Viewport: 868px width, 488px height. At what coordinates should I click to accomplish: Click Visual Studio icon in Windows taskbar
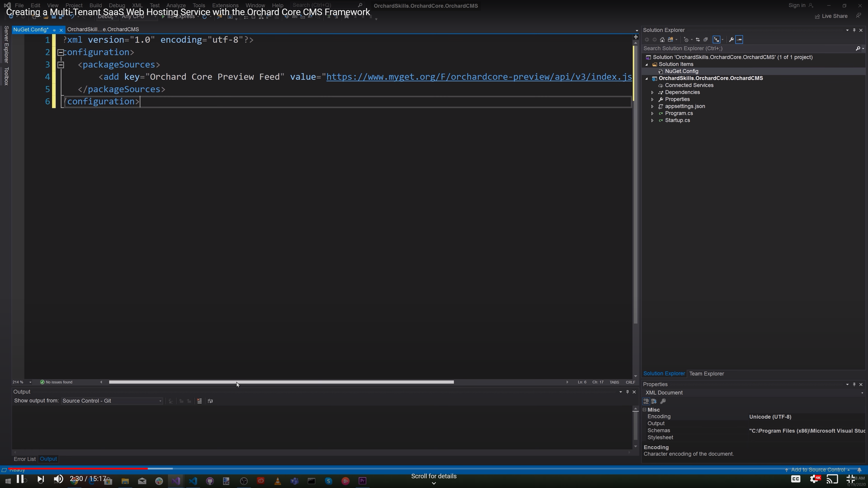coord(176,481)
